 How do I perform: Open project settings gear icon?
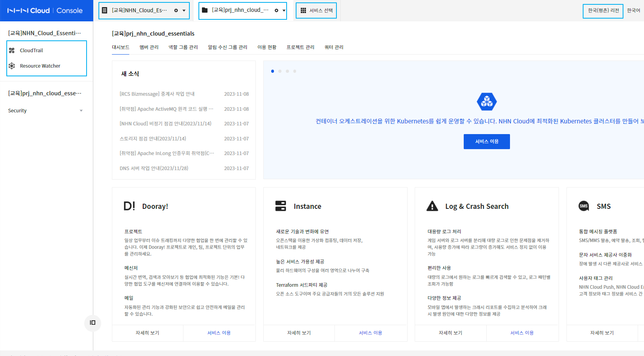pos(276,11)
